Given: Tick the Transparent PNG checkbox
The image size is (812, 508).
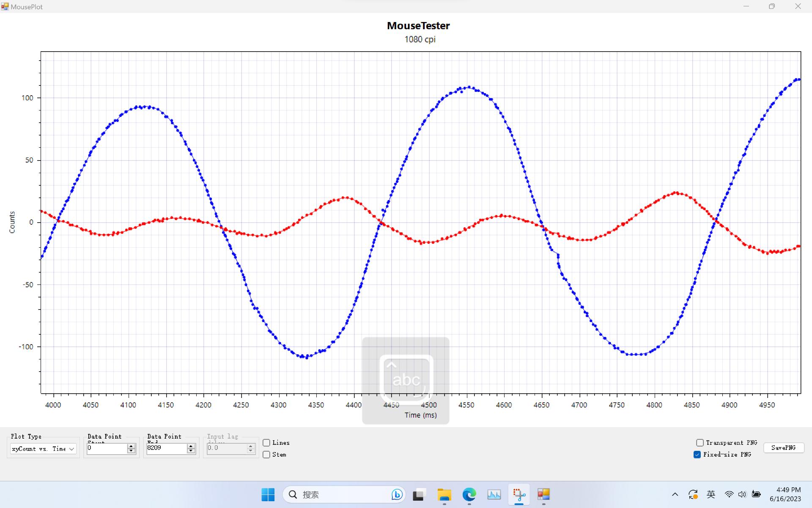Looking at the screenshot, I should tap(700, 443).
